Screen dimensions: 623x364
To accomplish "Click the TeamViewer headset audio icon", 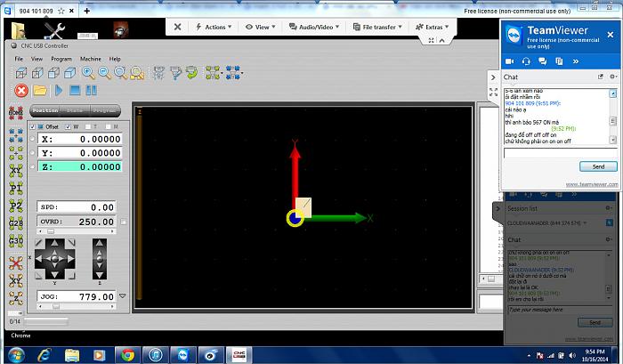I will (x=527, y=61).
